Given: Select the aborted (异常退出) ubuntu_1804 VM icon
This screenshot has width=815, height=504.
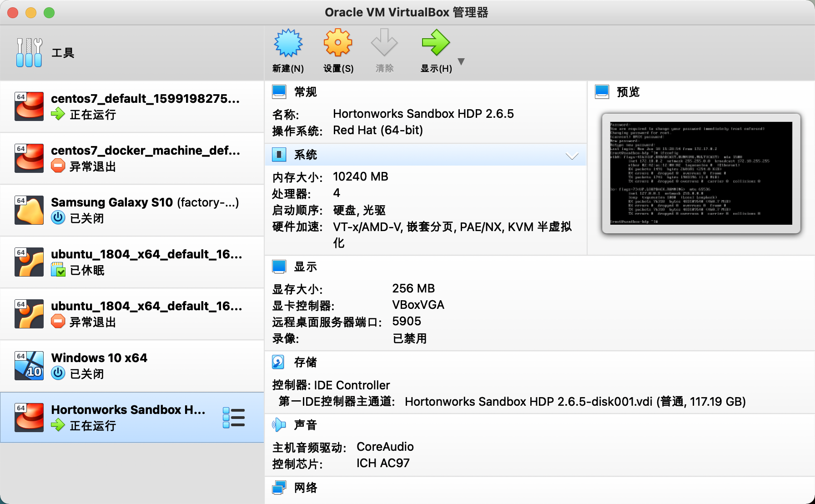Looking at the screenshot, I should (x=29, y=314).
